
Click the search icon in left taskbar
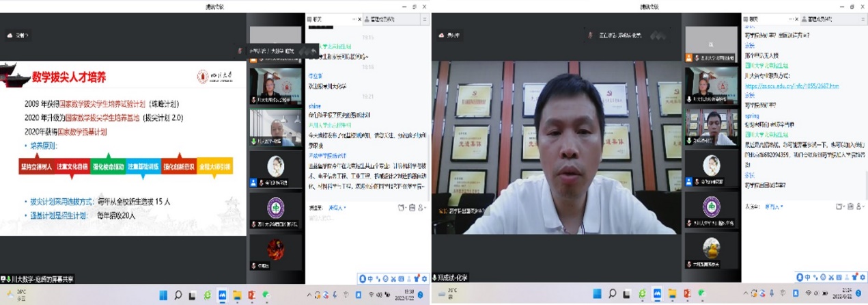pos(178,295)
